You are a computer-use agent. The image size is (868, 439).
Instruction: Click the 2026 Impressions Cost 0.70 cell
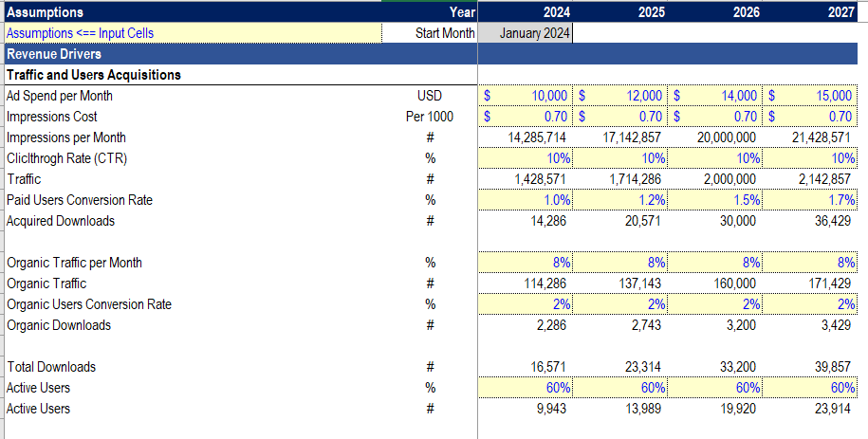[714, 117]
